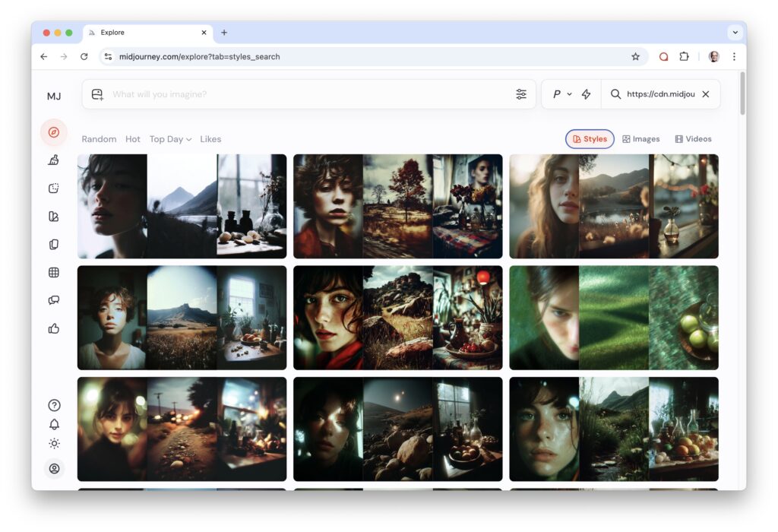
Task: Open the Create paintbrush icon in sidebar
Action: [x=53, y=160]
